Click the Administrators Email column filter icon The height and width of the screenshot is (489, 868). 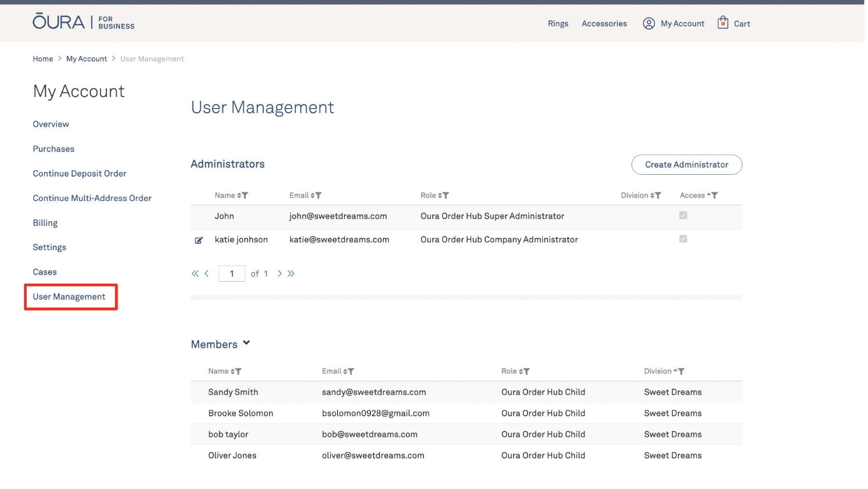pyautogui.click(x=318, y=196)
